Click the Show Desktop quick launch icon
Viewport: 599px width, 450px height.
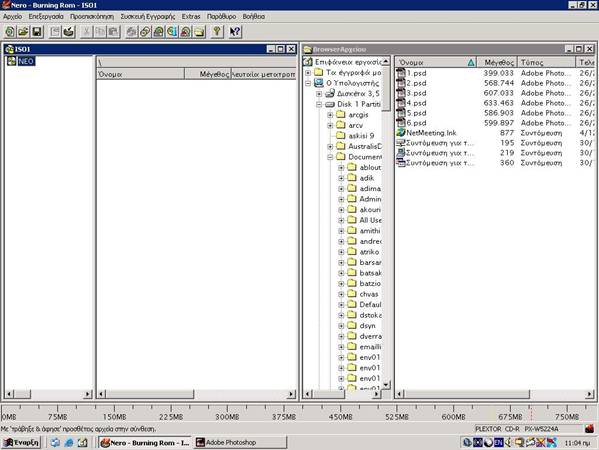[83, 443]
